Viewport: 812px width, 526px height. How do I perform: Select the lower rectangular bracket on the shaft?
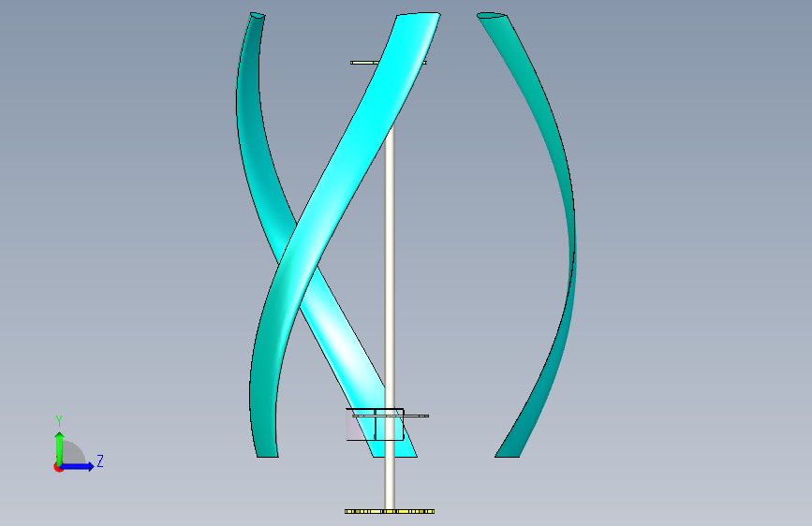(x=375, y=425)
